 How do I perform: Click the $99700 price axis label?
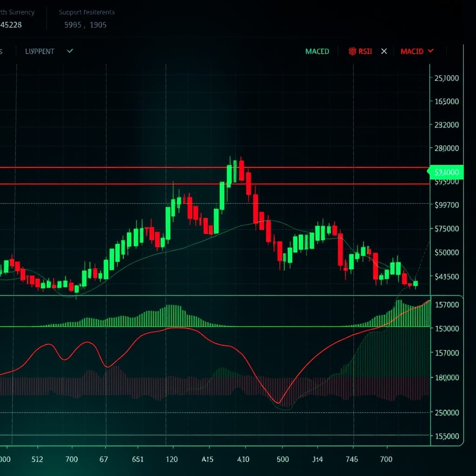coord(447,205)
